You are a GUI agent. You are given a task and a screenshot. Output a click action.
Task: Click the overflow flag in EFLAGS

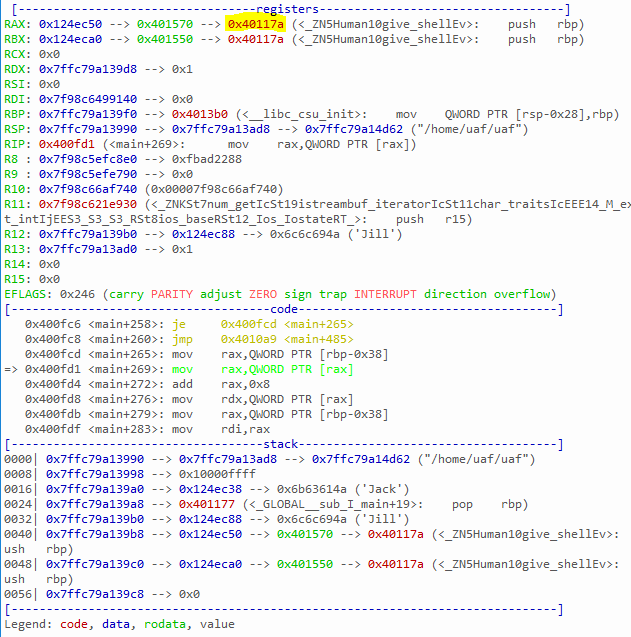(x=522, y=295)
